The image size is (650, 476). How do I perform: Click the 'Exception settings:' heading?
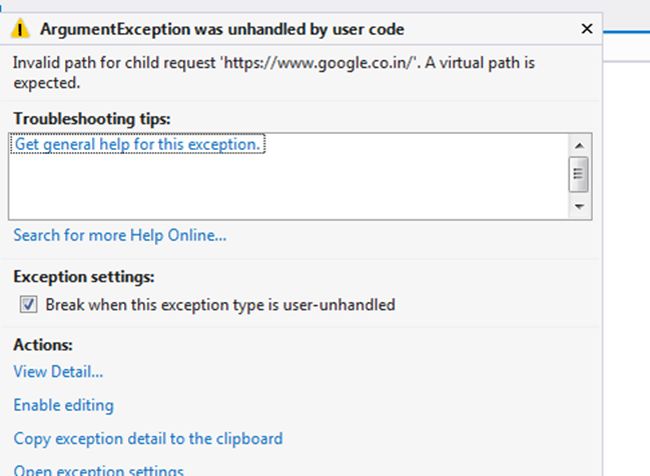click(84, 278)
